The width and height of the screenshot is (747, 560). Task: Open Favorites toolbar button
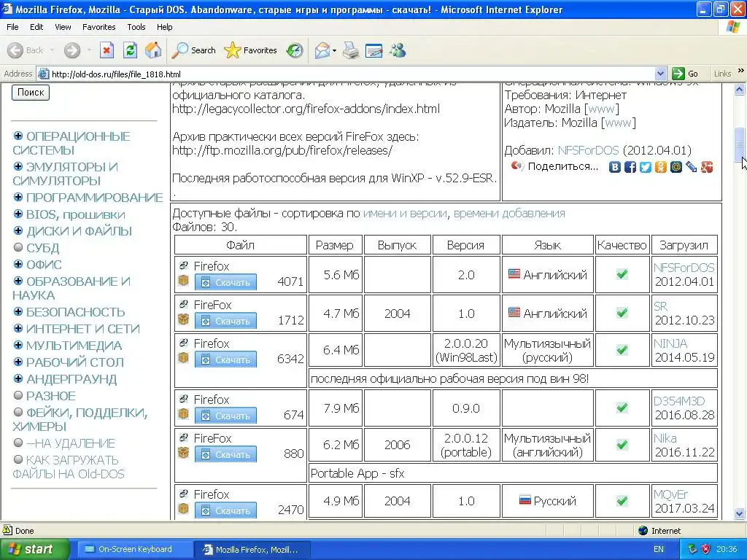point(251,50)
